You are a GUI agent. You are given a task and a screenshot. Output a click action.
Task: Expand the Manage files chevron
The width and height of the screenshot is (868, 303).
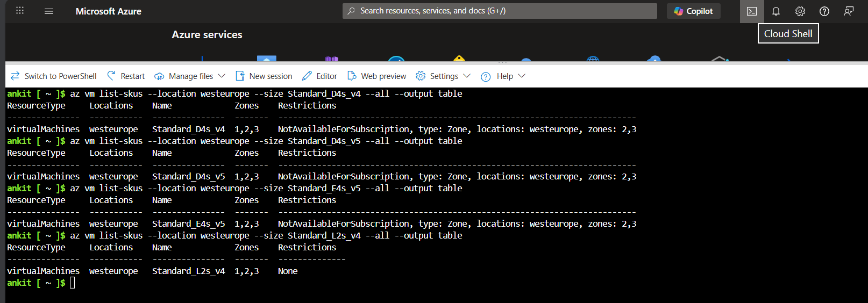222,76
